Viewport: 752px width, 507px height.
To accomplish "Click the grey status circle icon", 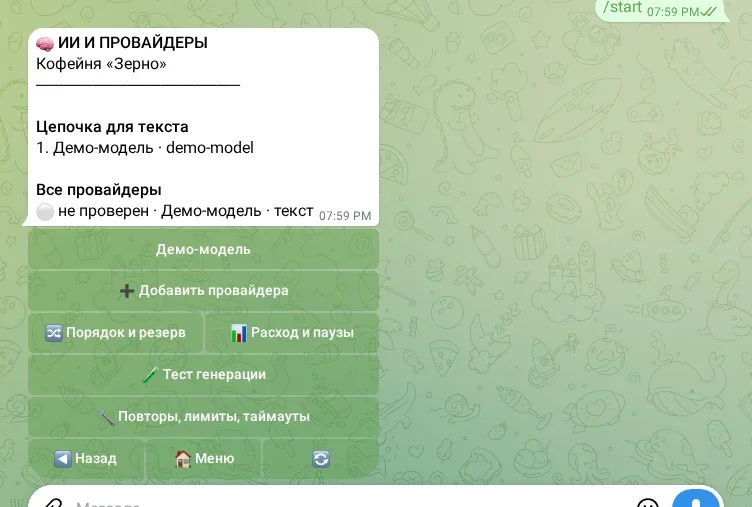I will pyautogui.click(x=45, y=212).
